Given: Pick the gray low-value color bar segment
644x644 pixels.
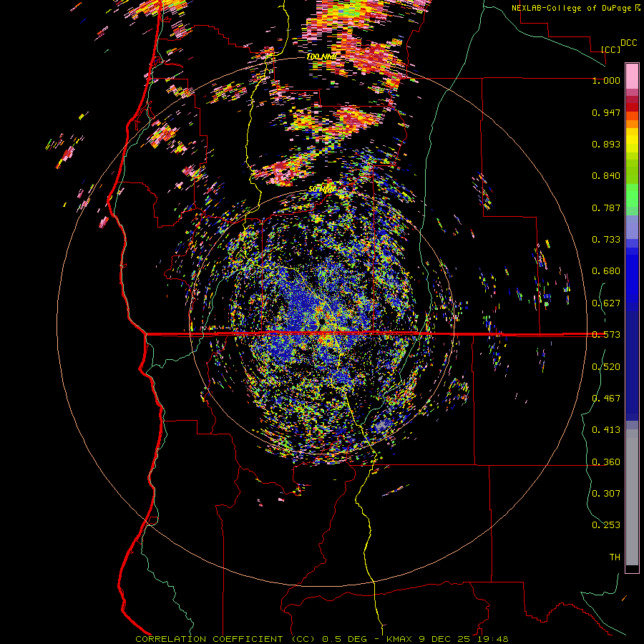Looking at the screenshot, I should click(632, 497).
